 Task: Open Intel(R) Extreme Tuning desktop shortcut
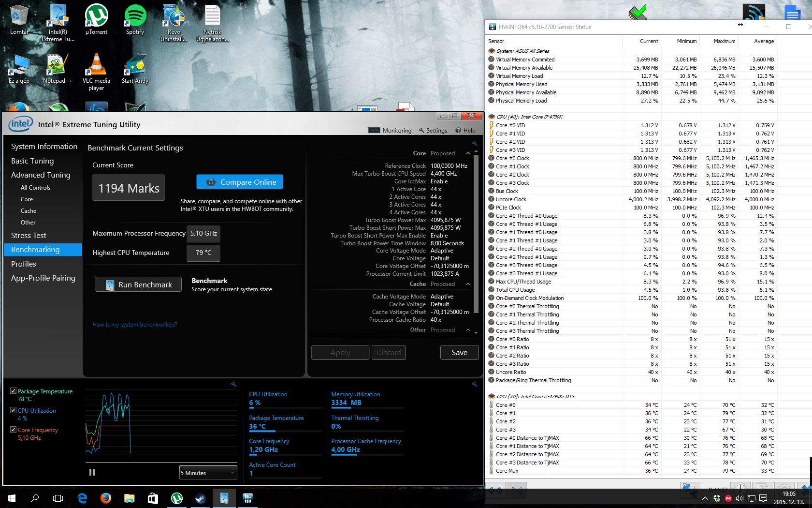(58, 22)
